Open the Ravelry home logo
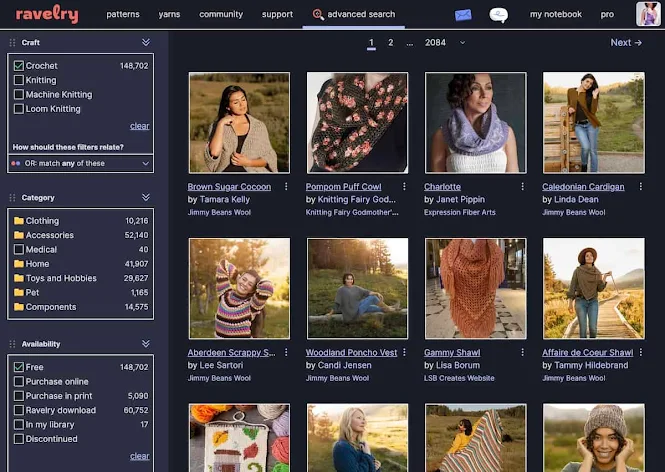 (47, 14)
